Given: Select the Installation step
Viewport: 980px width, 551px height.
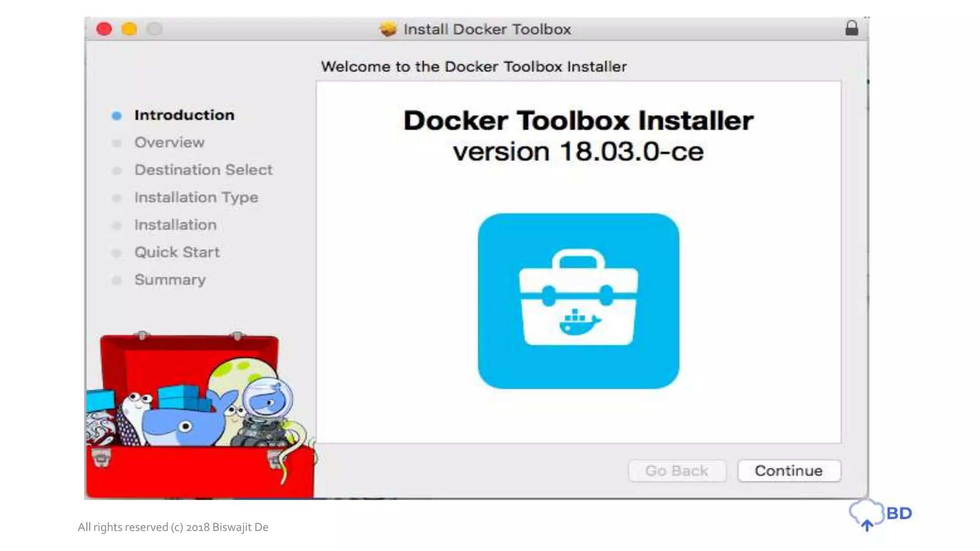Looking at the screenshot, I should tap(176, 224).
